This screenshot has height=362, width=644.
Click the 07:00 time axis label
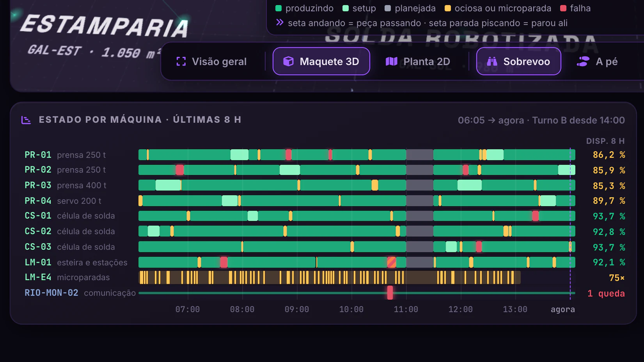pos(188,309)
